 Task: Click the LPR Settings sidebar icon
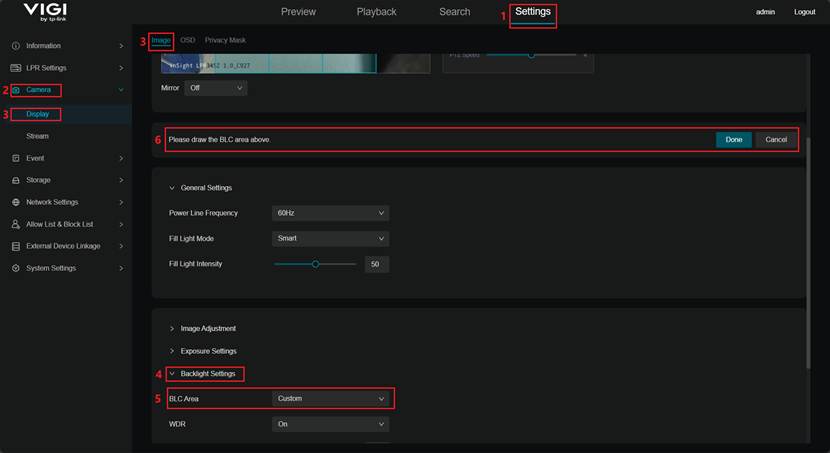click(x=16, y=68)
